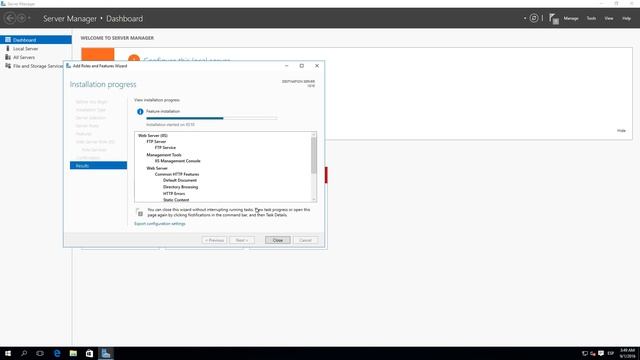Click the results list vertical scrollbar thumb
The image size is (640, 360).
click(x=313, y=155)
